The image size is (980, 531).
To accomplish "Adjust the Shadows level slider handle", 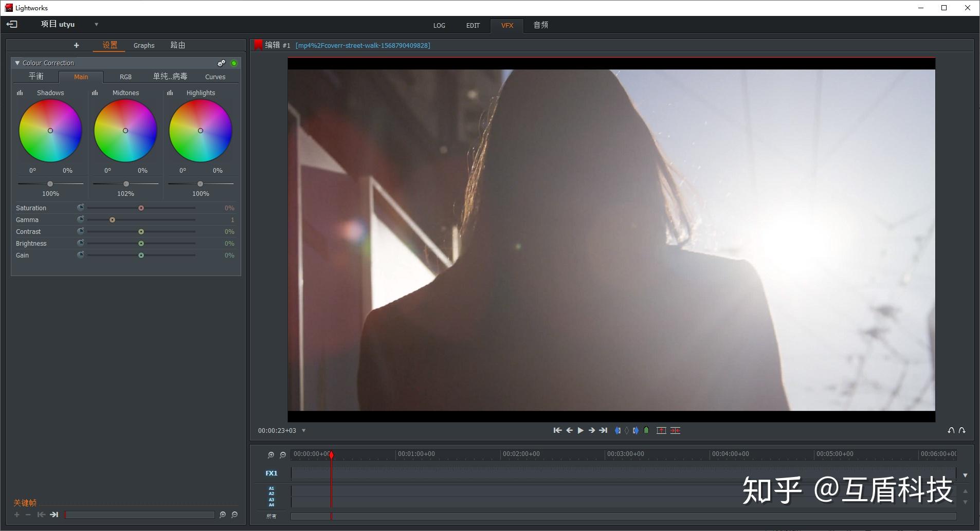I will pyautogui.click(x=50, y=184).
